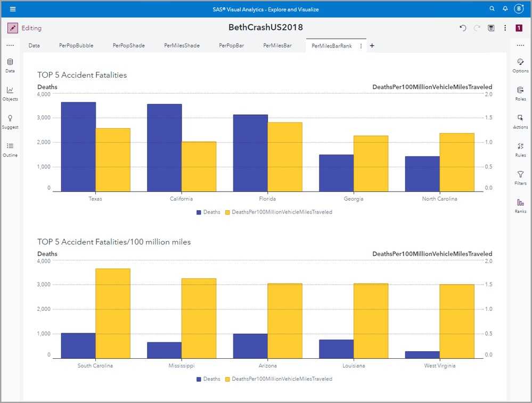Open the user profile B avatar
Image resolution: width=532 pixels, height=403 pixels.
(519, 9)
